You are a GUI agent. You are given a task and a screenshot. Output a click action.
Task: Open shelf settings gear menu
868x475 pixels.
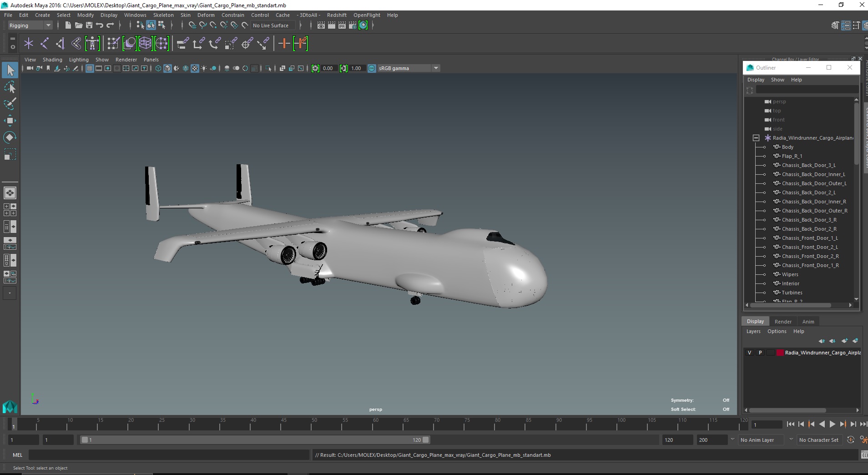(x=13, y=47)
